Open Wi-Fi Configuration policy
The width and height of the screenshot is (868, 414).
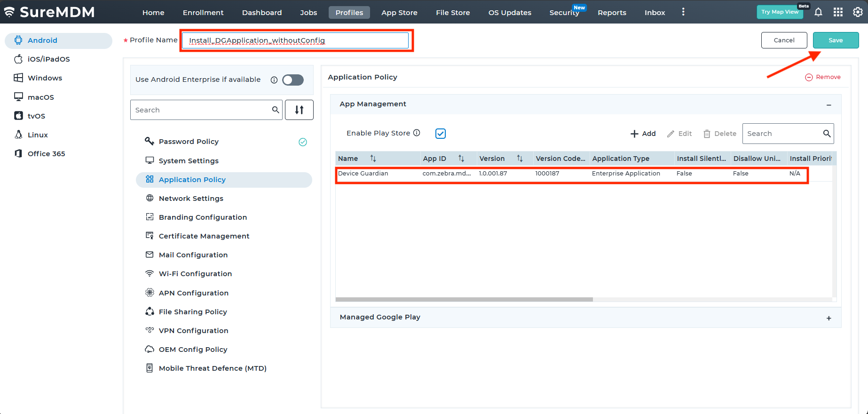[x=224, y=274]
